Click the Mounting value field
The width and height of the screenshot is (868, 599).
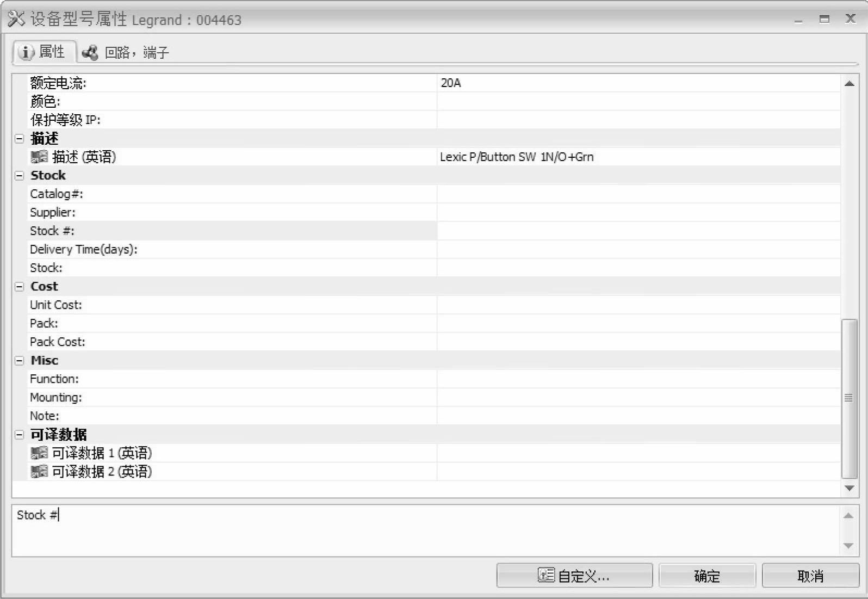[x=638, y=397]
